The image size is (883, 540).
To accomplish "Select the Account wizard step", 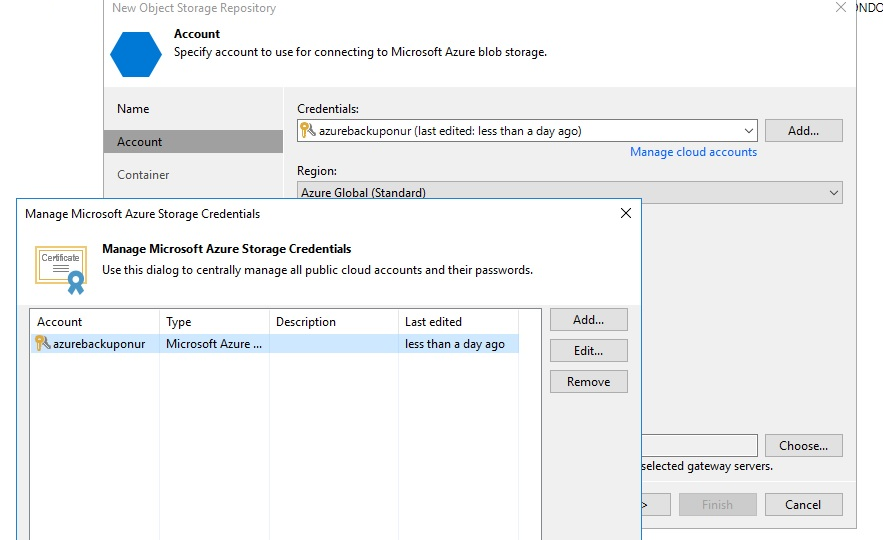I will [x=193, y=141].
